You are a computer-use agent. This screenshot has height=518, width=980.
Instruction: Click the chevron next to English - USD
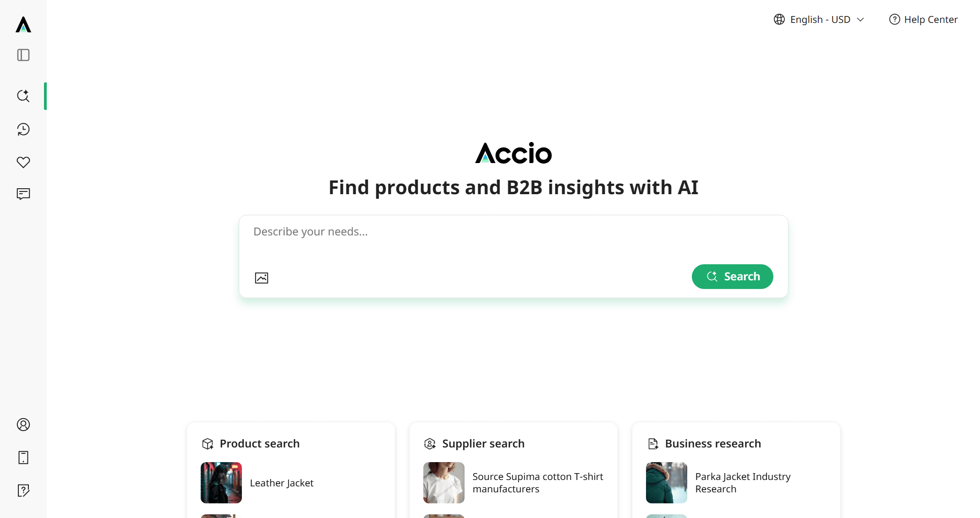pyautogui.click(x=860, y=20)
